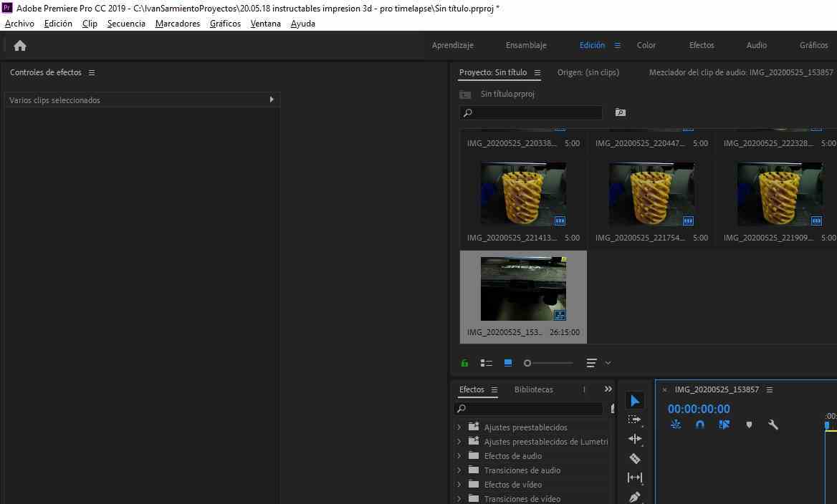Expand Ajustes preestablecidos folder
This screenshot has height=504, width=837.
click(459, 427)
